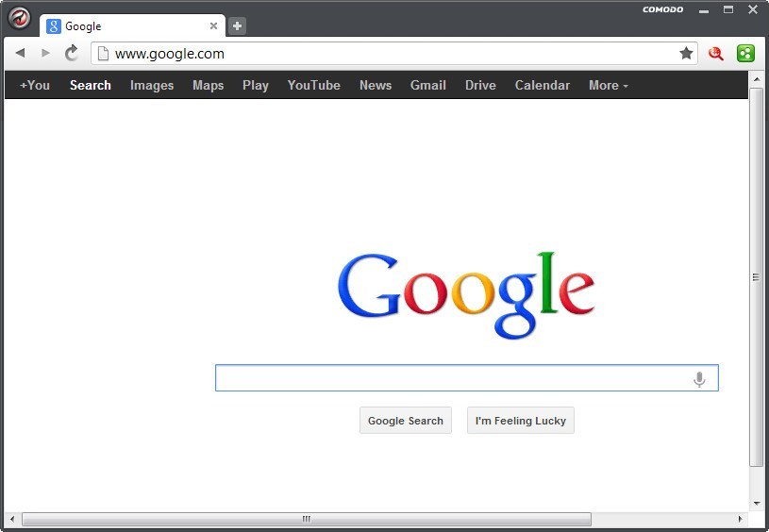
Task: Open the Comodo Dragon menu logo
Action: [x=20, y=18]
